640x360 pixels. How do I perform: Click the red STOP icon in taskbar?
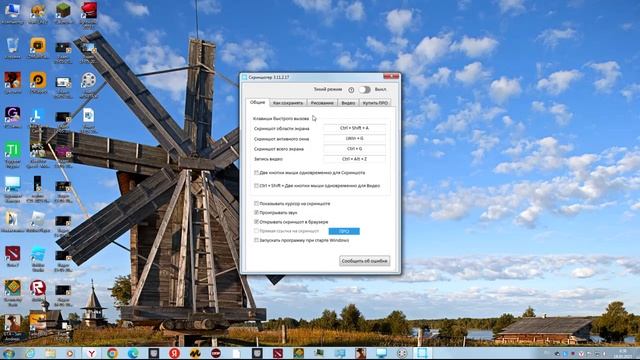[x=216, y=353]
